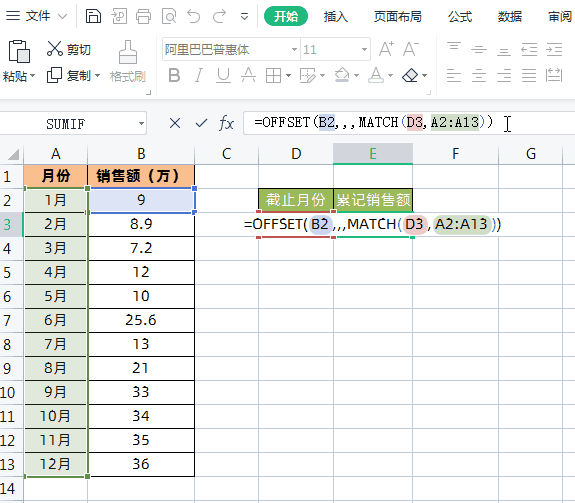Apply cell borders icon
The image size is (575, 503).
pyautogui.click(x=273, y=76)
